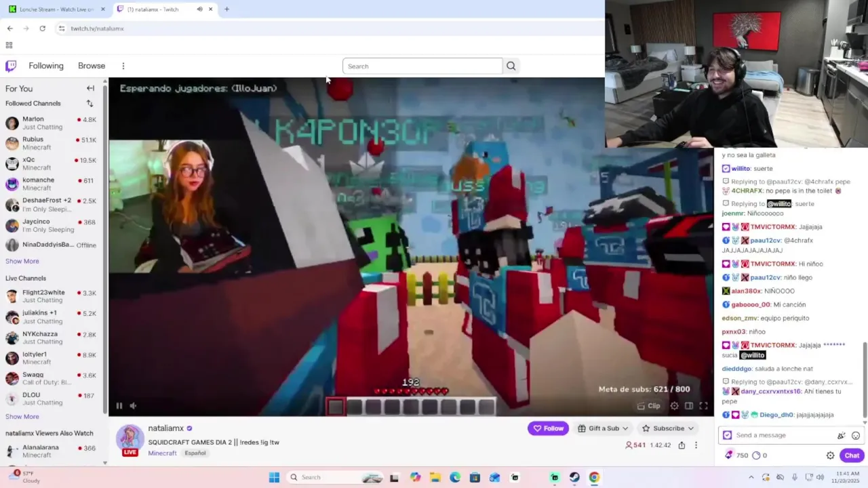Open a new browser tab
This screenshot has width=868, height=488.
click(226, 9)
